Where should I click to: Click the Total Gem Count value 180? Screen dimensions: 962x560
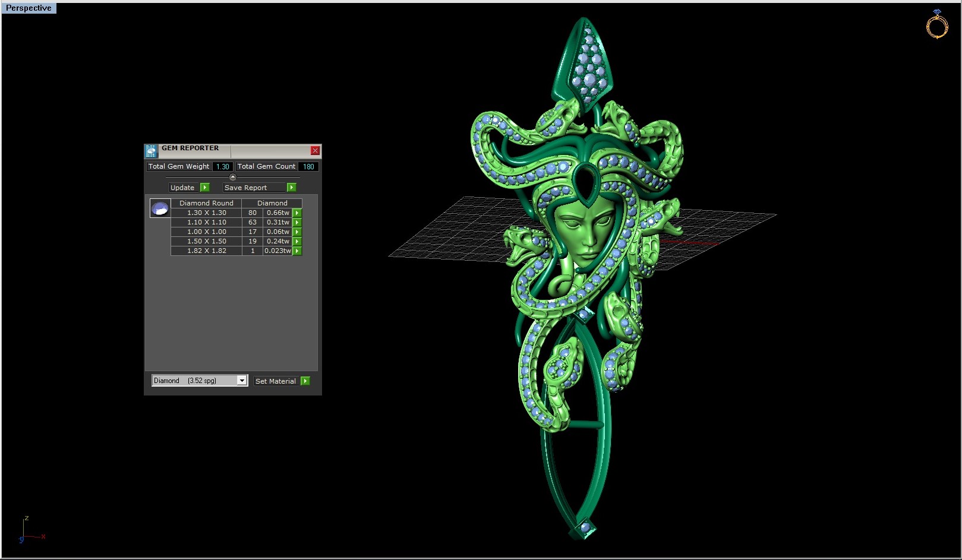[308, 167]
